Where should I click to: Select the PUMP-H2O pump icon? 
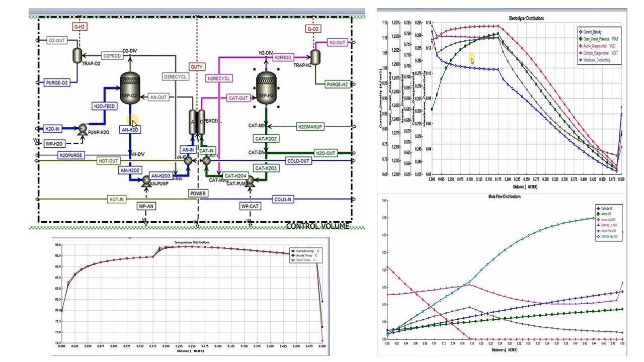pos(81,129)
